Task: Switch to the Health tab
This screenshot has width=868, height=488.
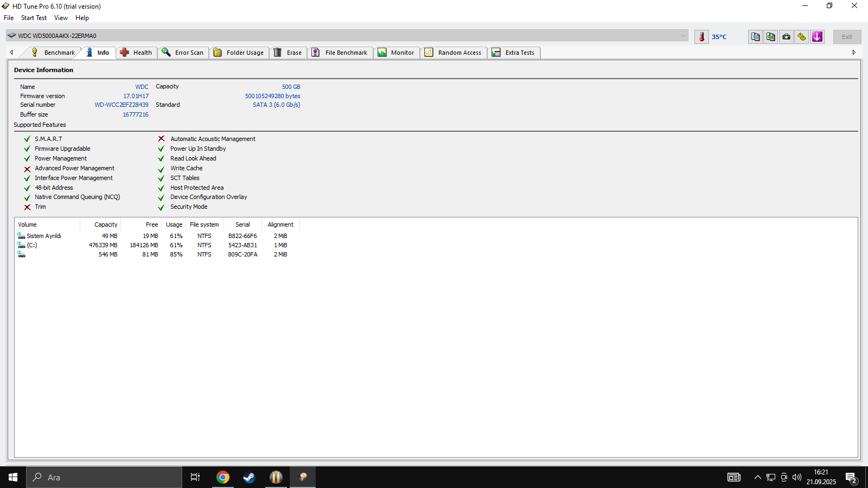Action: click(136, 53)
